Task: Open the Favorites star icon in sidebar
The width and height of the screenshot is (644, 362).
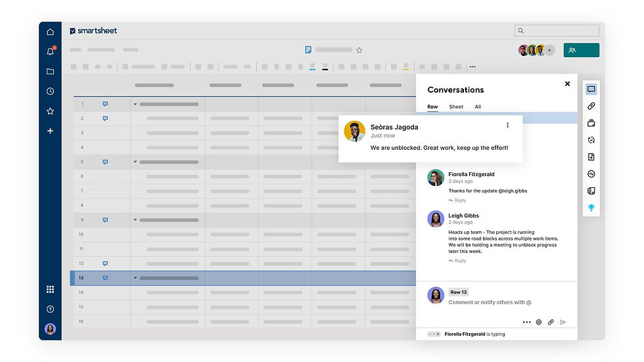Action: click(x=50, y=111)
